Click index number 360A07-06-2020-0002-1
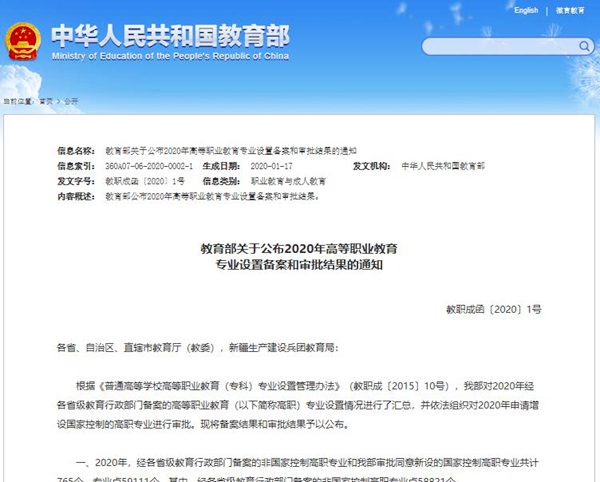The image size is (600, 482). (x=148, y=165)
